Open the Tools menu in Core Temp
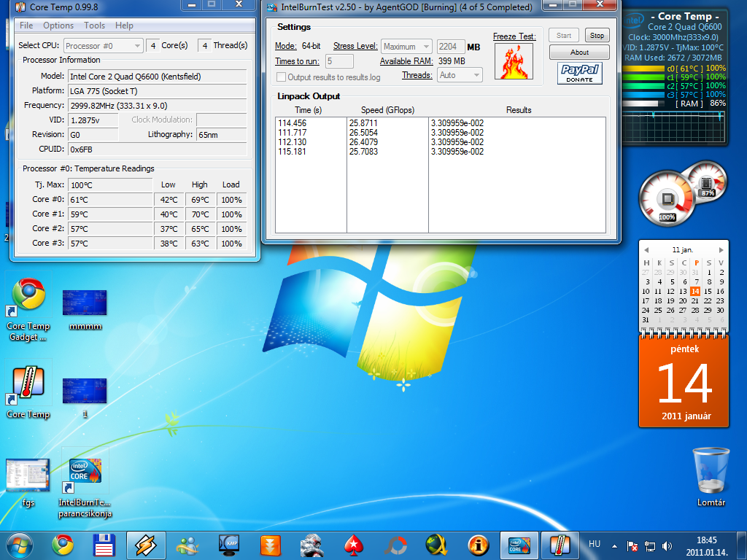The image size is (747, 560). pyautogui.click(x=94, y=26)
